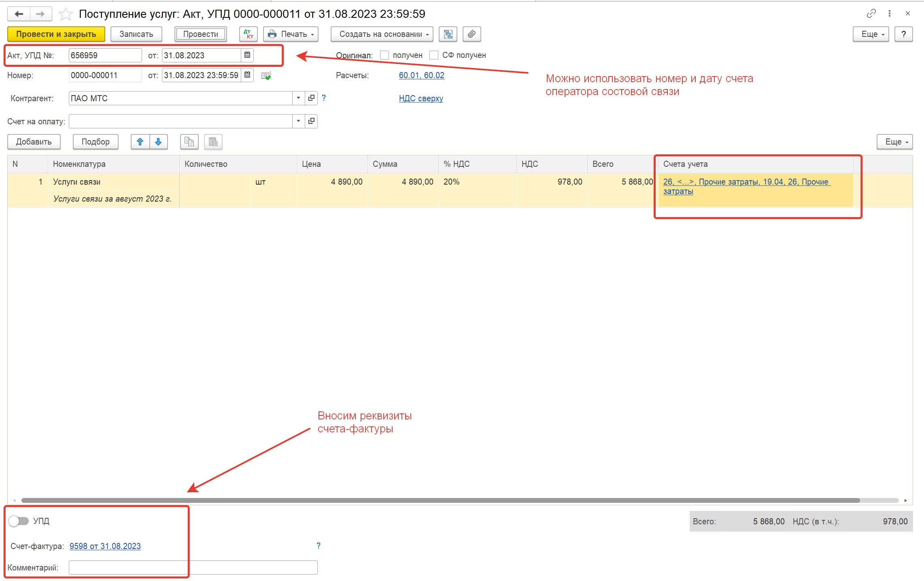Click the Контрагент field ПАО МТС

tap(181, 98)
